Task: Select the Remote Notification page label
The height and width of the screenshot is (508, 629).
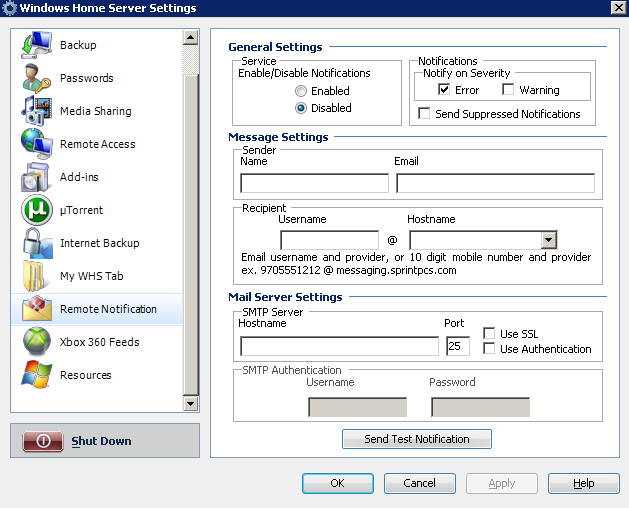Action: coord(108,309)
